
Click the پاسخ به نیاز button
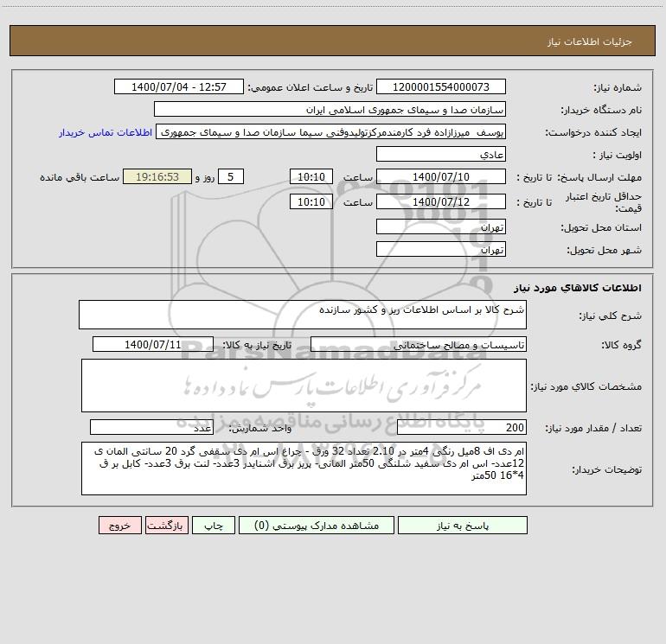click(462, 525)
